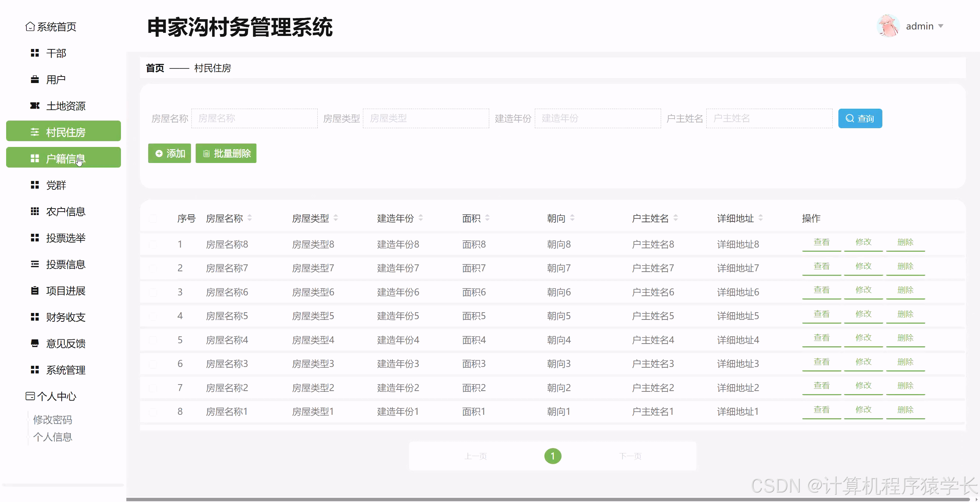The image size is (980, 502).
Task: Click the 户主姓名 search input field
Action: pos(769,119)
